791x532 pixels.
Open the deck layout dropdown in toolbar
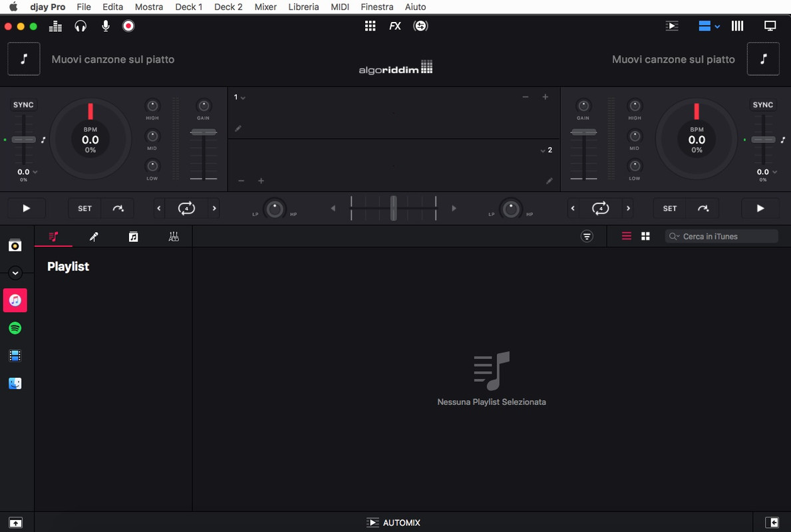(709, 26)
